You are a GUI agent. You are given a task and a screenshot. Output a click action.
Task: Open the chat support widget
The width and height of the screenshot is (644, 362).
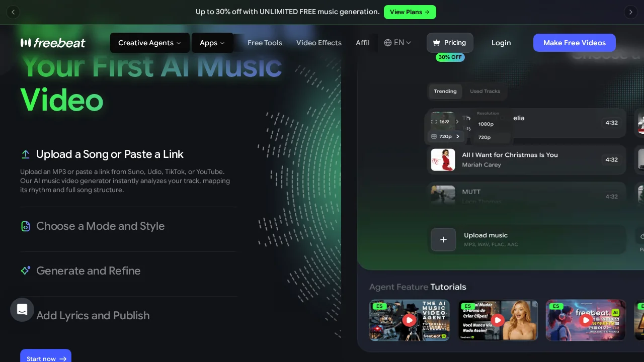pos(22,310)
